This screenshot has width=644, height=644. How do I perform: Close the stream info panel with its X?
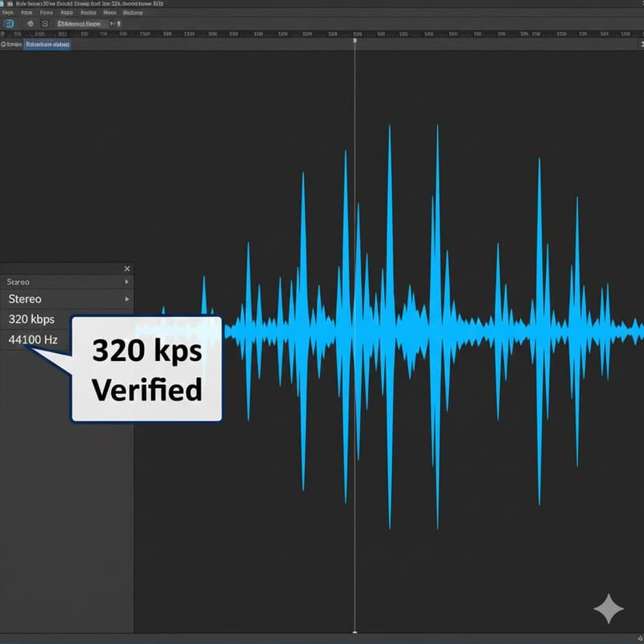(x=127, y=268)
